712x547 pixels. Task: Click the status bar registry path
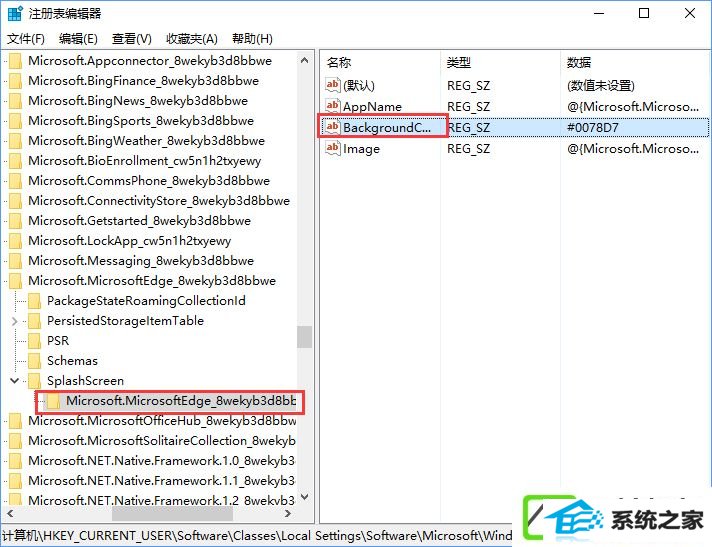pyautogui.click(x=257, y=536)
